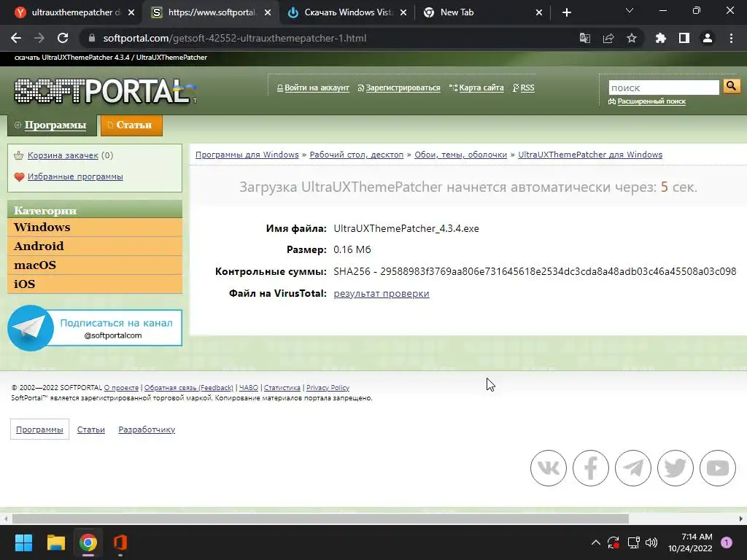This screenshot has width=747, height=560.
Task: Click the orange search magnifier button
Action: point(731,86)
